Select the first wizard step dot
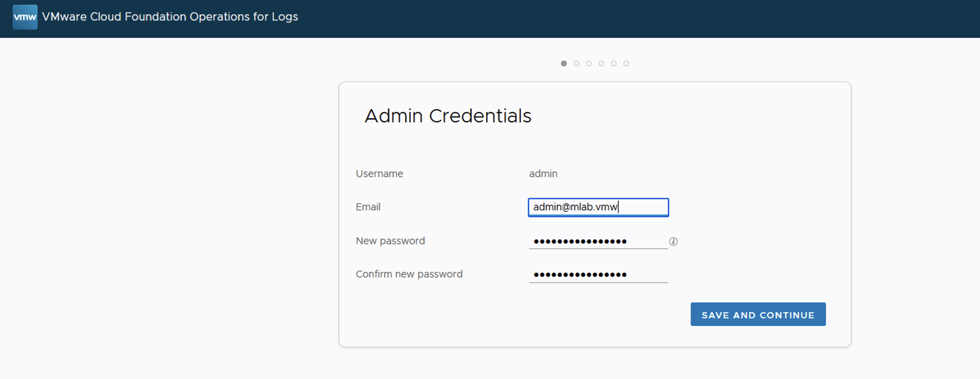 click(564, 63)
